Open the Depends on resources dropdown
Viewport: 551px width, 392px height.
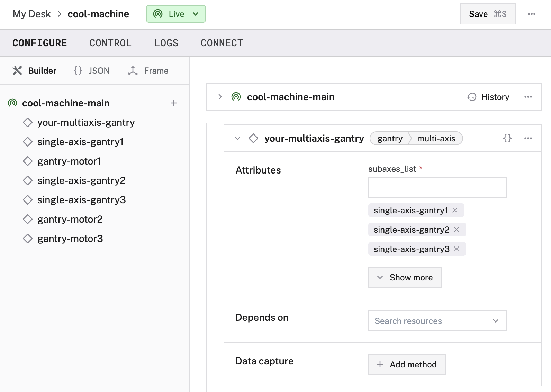(x=437, y=321)
